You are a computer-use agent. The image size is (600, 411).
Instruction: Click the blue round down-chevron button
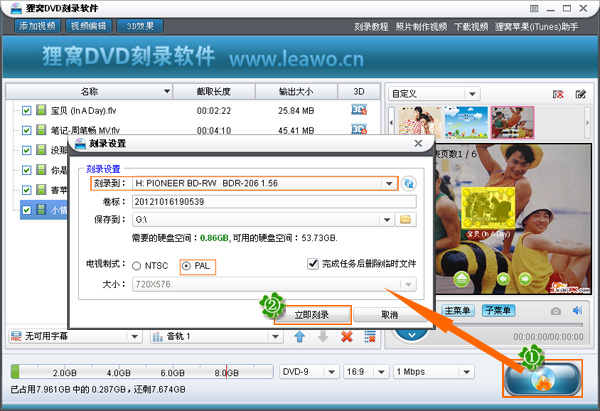point(412,335)
